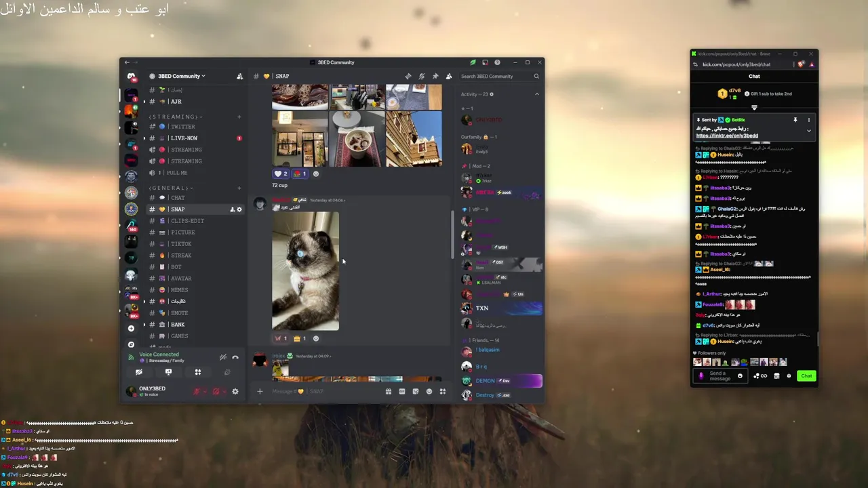Toggle noise suppression in voice panel
Image resolution: width=868 pixels, height=488 pixels.
(222, 357)
